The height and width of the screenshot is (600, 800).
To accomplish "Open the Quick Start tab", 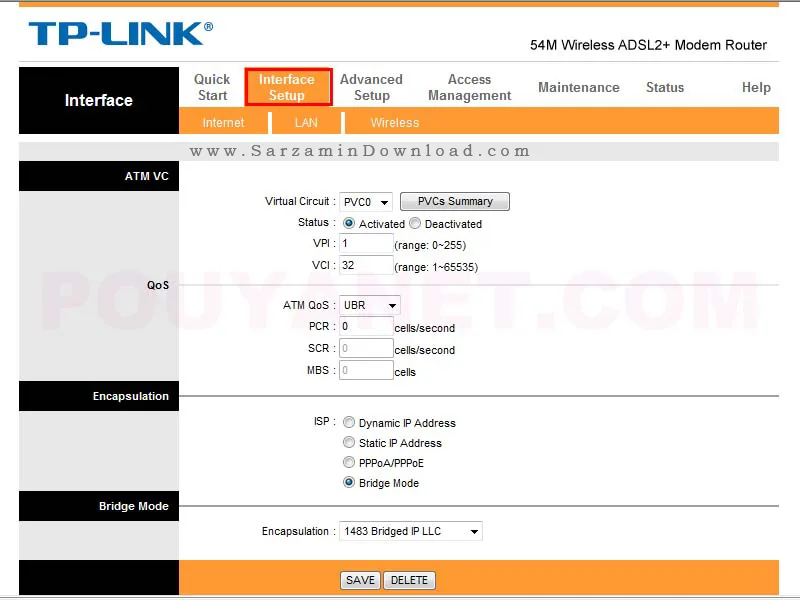I will coord(212,87).
